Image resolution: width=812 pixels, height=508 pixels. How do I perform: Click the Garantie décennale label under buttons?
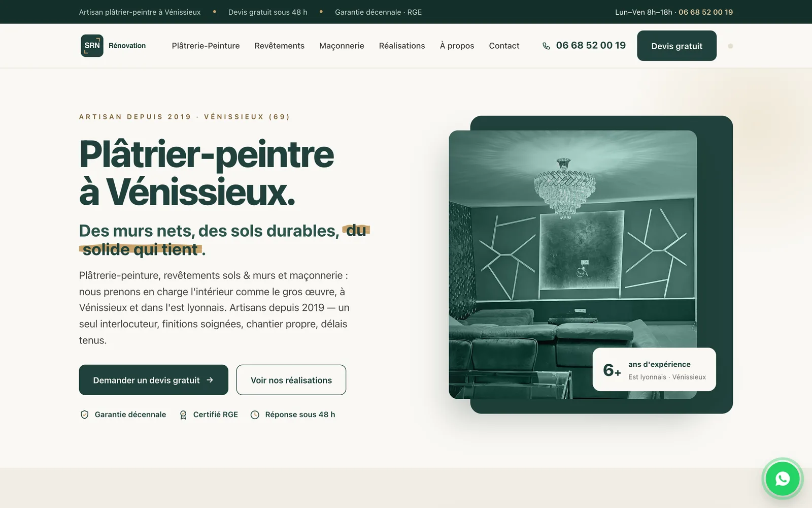pos(130,415)
